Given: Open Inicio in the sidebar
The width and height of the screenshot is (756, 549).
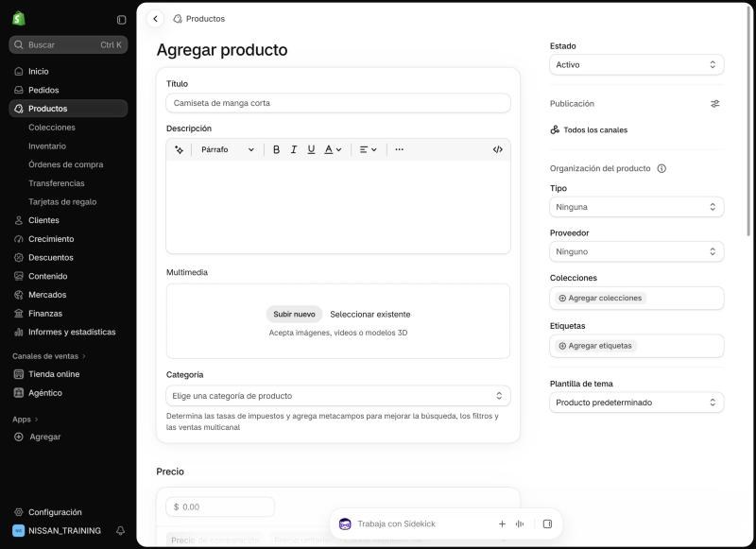Looking at the screenshot, I should (x=68, y=71).
